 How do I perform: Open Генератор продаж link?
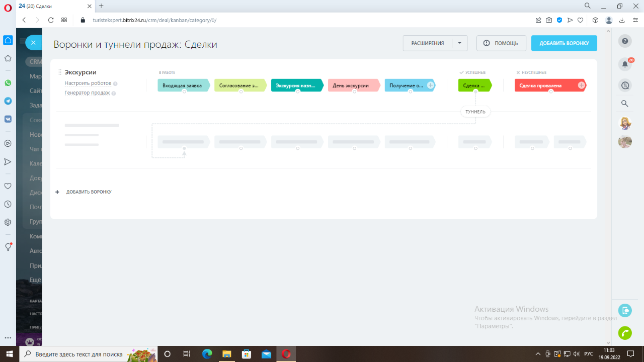click(x=88, y=93)
